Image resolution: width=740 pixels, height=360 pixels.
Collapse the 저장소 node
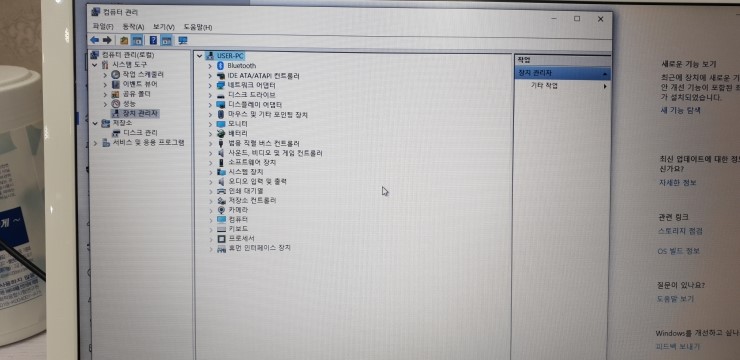(x=95, y=124)
